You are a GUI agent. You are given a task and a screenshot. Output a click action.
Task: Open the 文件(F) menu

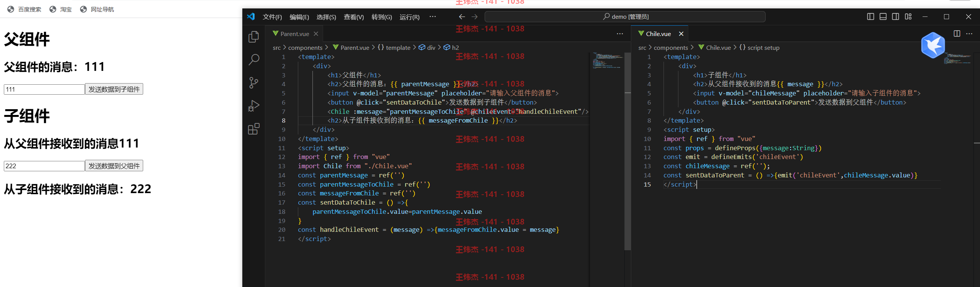pyautogui.click(x=272, y=17)
